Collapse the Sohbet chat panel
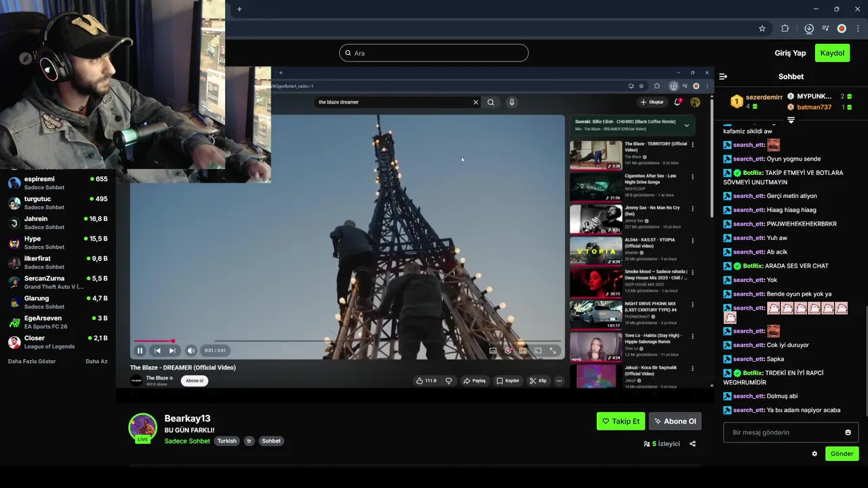 723,77
